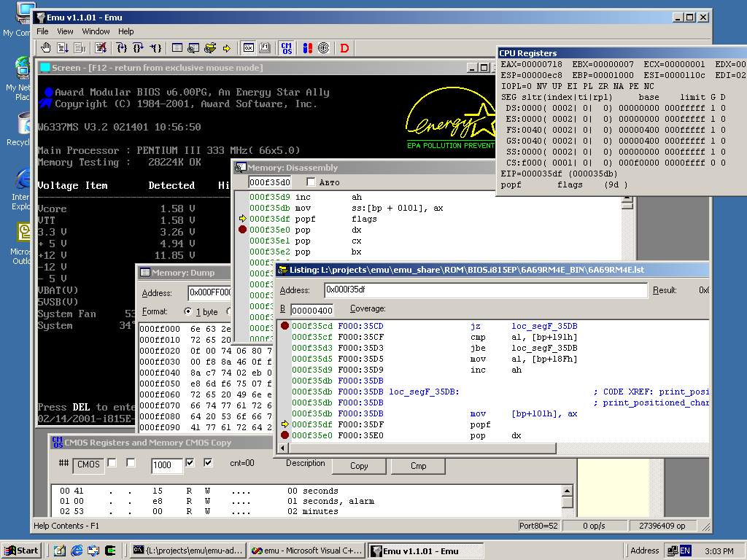Toggle the Screen window toolbar icon
Screen dimensions: 747x560
[x=249, y=47]
